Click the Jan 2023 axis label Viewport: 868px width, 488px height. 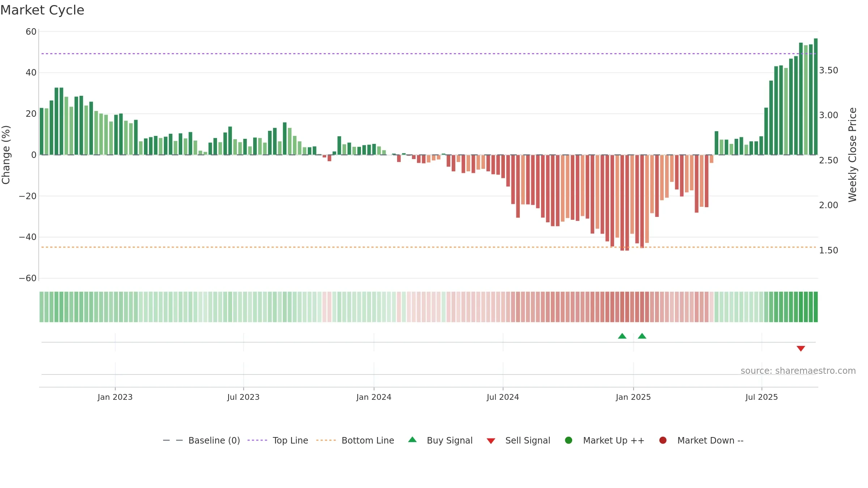click(115, 397)
